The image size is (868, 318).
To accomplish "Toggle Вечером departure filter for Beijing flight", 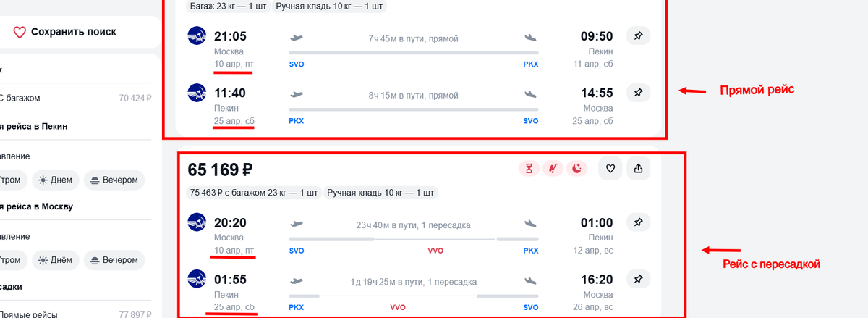I will click(114, 180).
